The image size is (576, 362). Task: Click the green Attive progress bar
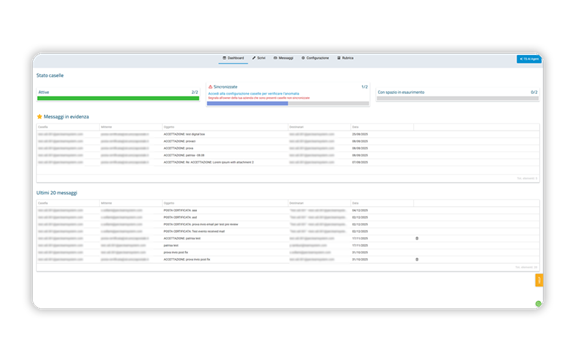tap(118, 98)
